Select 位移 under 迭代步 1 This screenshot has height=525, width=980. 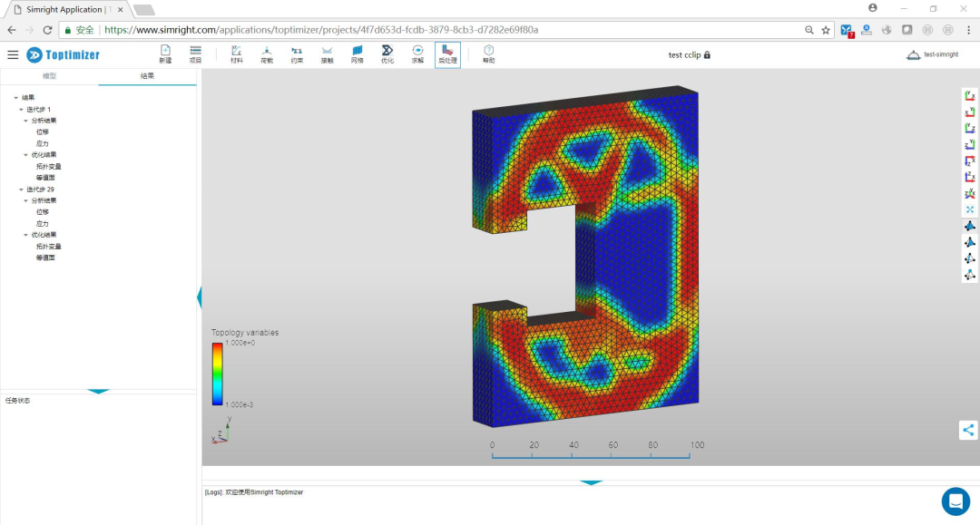[43, 132]
